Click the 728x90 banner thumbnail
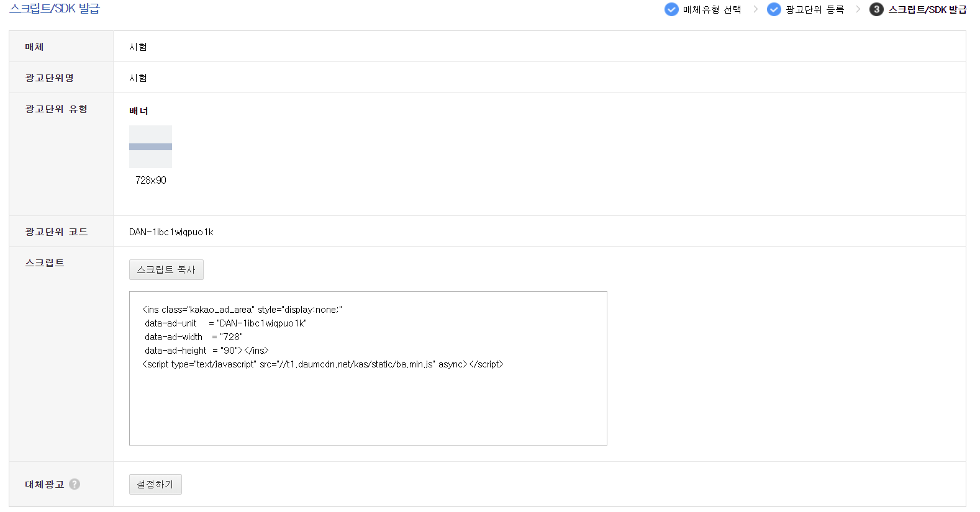Image resolution: width=980 pixels, height=512 pixels. [150, 146]
